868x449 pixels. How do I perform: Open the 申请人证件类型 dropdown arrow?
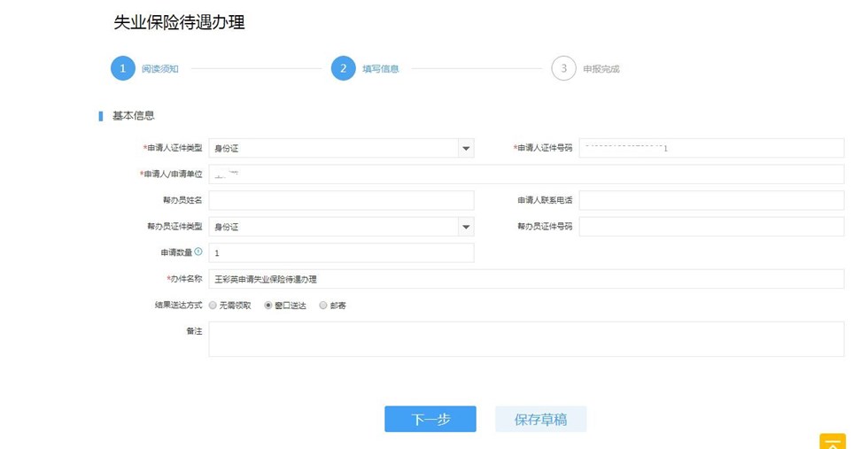click(x=466, y=149)
